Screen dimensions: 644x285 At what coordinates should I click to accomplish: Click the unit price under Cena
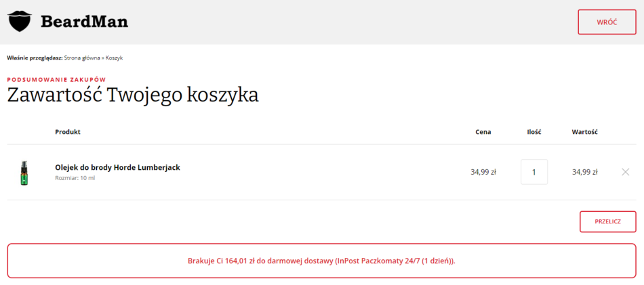[x=483, y=172]
